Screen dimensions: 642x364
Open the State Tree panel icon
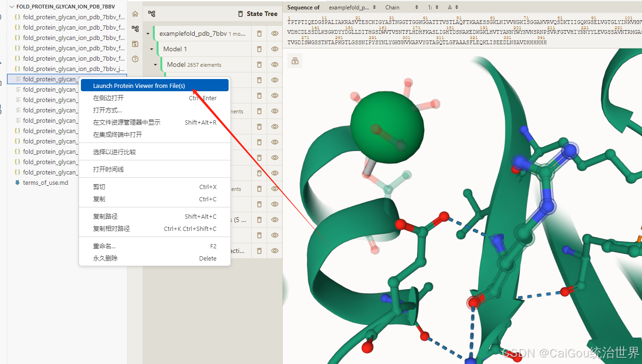[135, 29]
